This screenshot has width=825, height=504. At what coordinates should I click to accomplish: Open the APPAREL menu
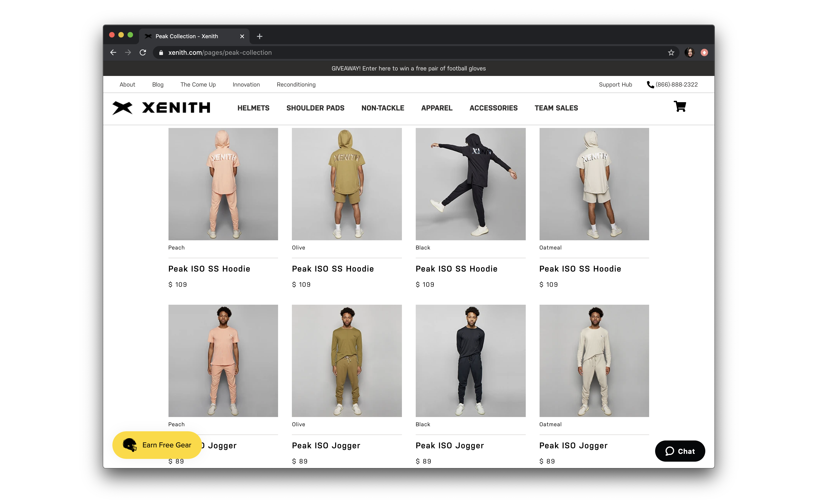click(x=437, y=108)
